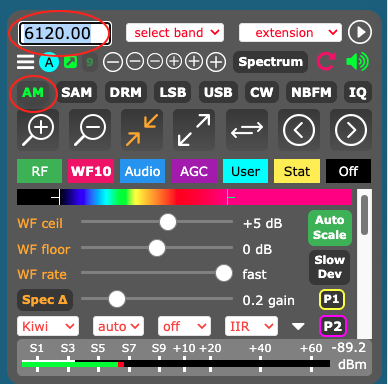Select USB mode

[218, 92]
